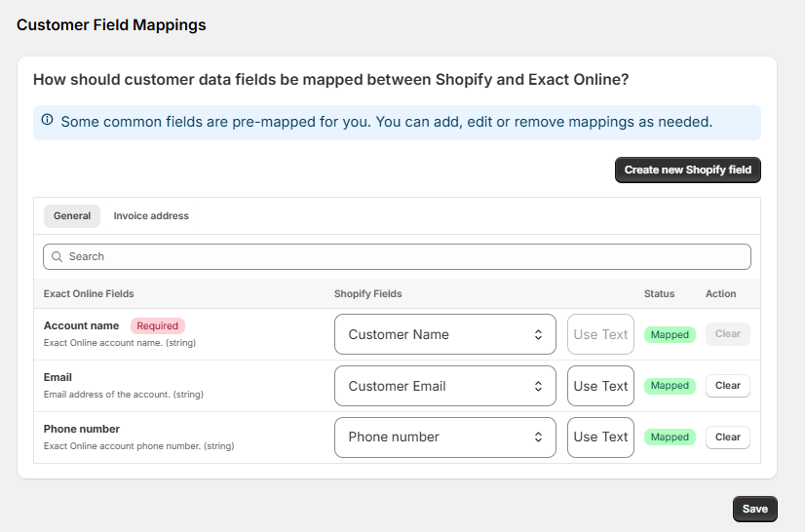Toggle Use Text for Account name row

coord(600,334)
